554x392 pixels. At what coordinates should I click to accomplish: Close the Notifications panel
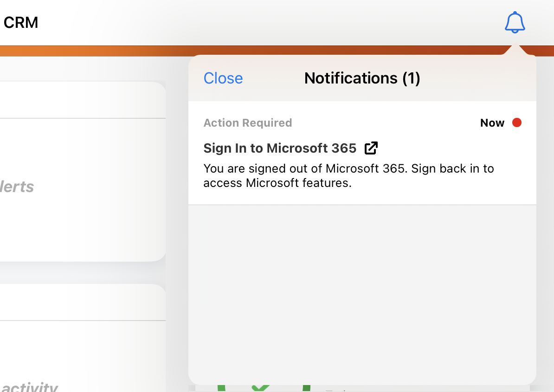(x=223, y=78)
